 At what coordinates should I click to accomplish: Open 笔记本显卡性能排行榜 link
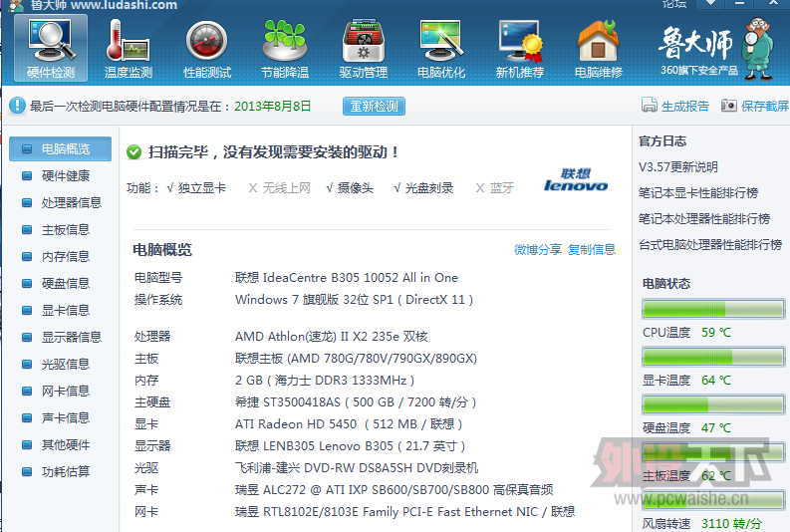(x=698, y=193)
